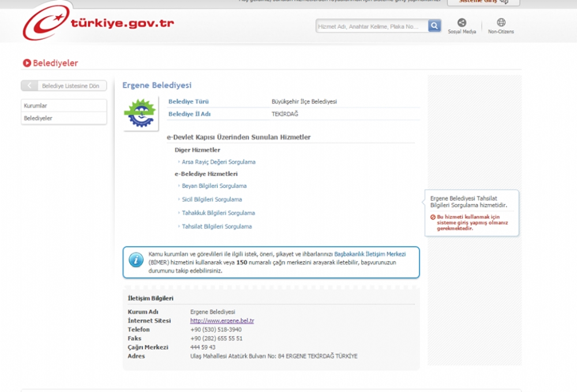Click the Belediye İl Adı label

[189, 114]
